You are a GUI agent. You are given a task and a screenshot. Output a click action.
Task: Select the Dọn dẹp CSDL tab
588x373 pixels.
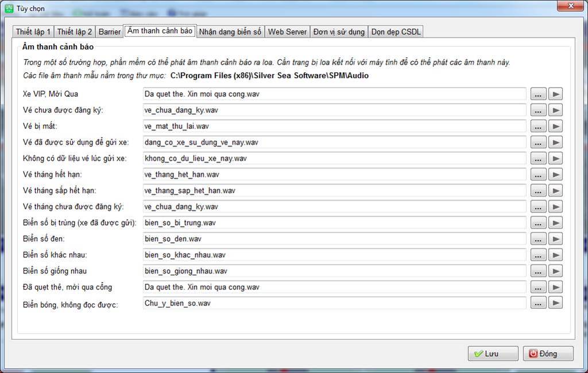pos(397,32)
